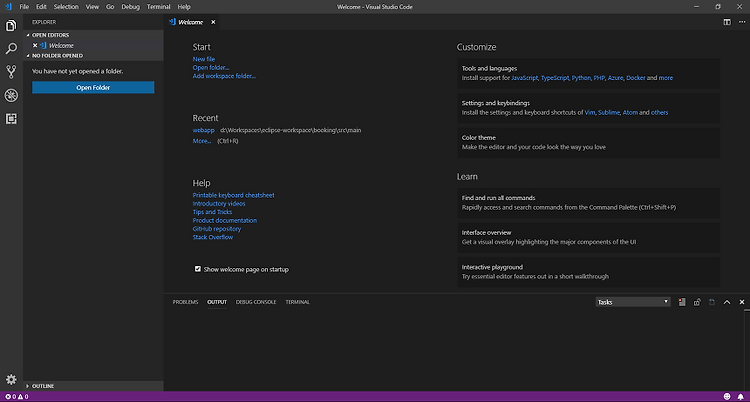
Task: Open the Selection menu
Action: coord(66,7)
